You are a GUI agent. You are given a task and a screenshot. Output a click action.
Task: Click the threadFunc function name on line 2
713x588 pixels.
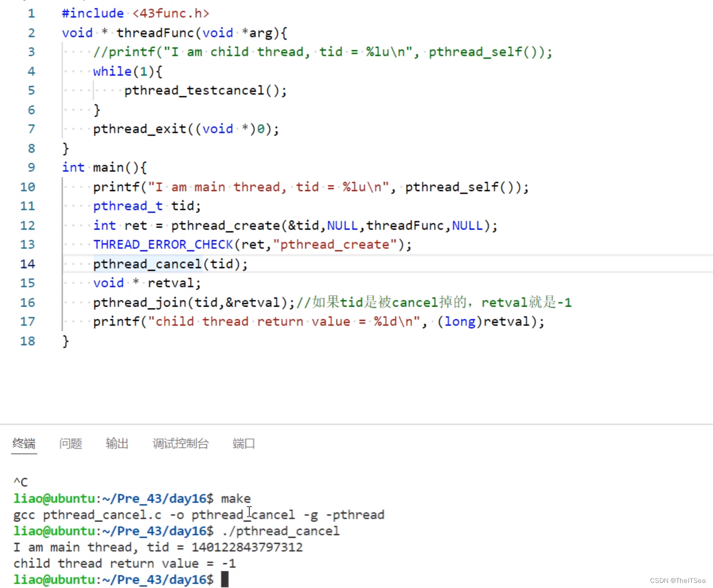point(155,32)
